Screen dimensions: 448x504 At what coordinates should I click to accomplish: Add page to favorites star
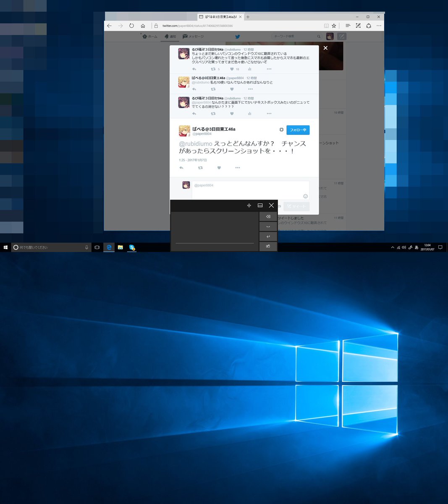(334, 26)
